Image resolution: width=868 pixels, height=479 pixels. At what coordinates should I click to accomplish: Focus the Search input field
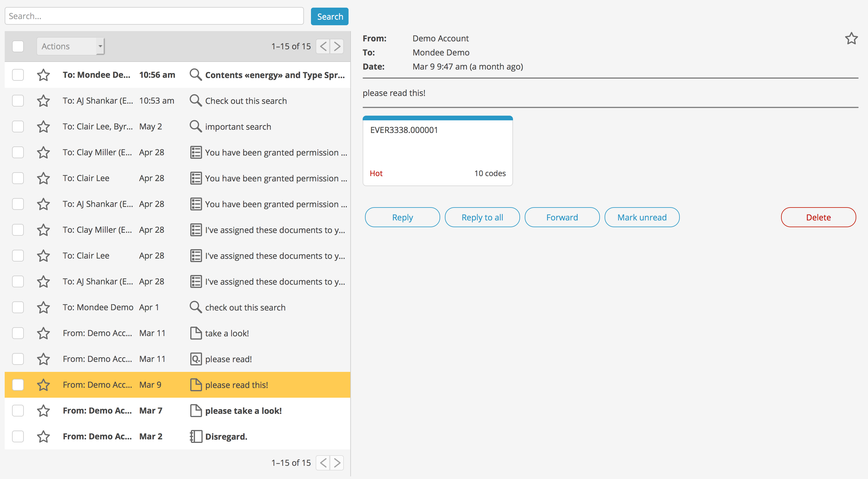[x=154, y=16]
